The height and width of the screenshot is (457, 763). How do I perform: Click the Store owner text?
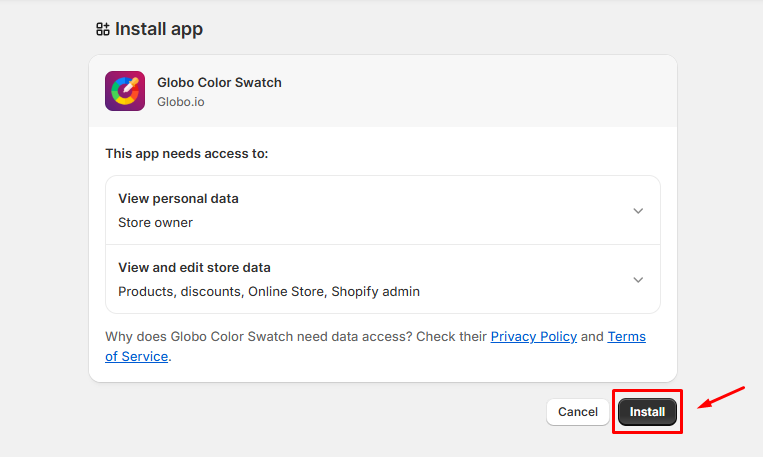(x=155, y=222)
